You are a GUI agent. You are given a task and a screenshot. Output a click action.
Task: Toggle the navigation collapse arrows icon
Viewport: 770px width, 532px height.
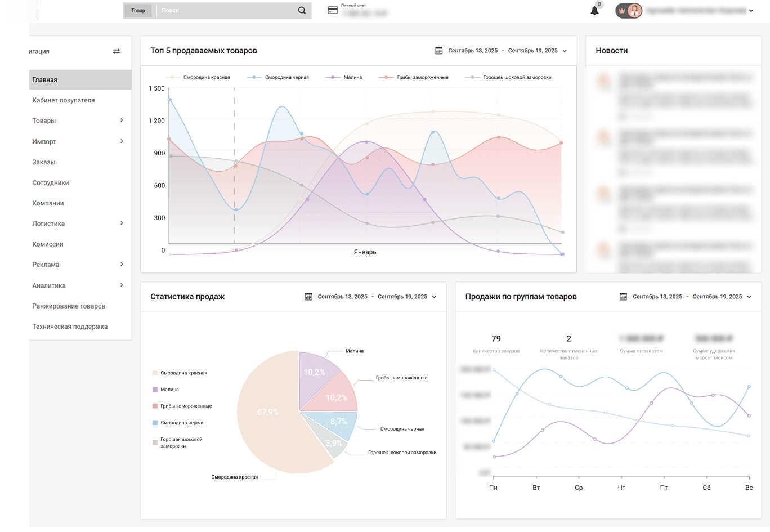coord(117,51)
